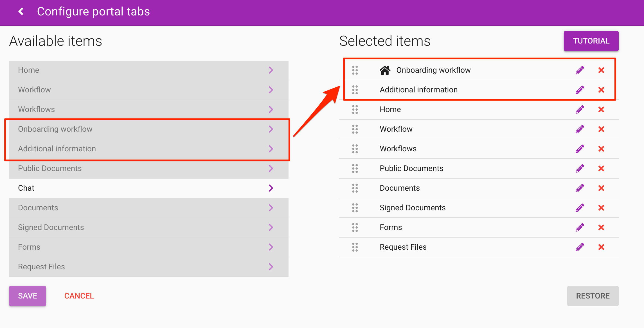Edit the Request Files tab

pos(580,247)
